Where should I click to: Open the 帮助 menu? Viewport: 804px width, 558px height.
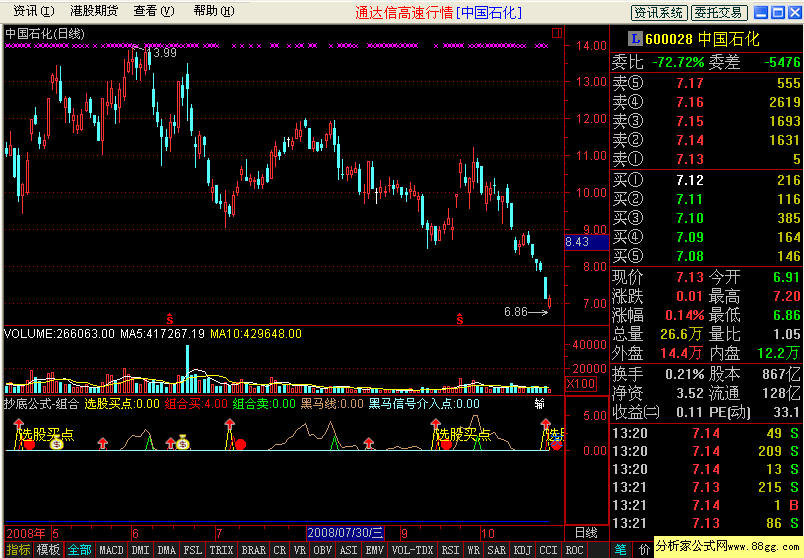pyautogui.click(x=214, y=11)
